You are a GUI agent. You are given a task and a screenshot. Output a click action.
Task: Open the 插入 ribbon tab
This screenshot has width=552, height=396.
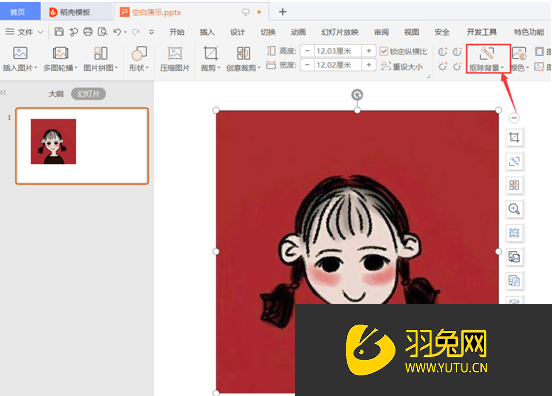(207, 32)
